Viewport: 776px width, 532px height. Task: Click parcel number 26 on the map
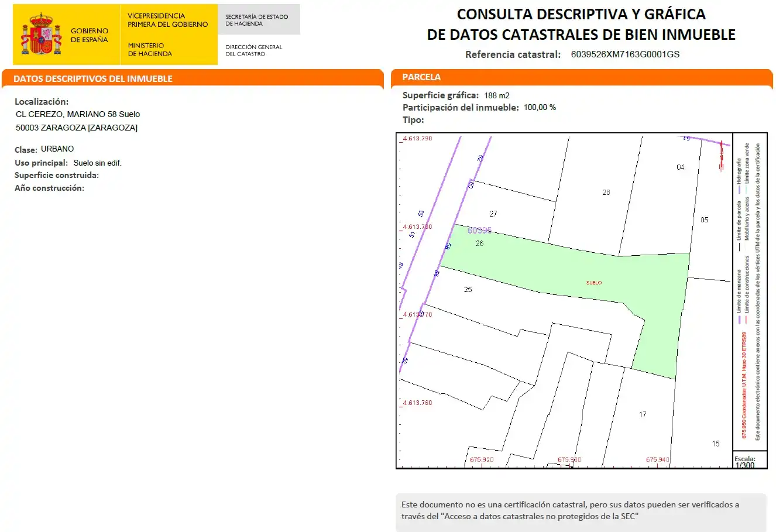(x=479, y=243)
